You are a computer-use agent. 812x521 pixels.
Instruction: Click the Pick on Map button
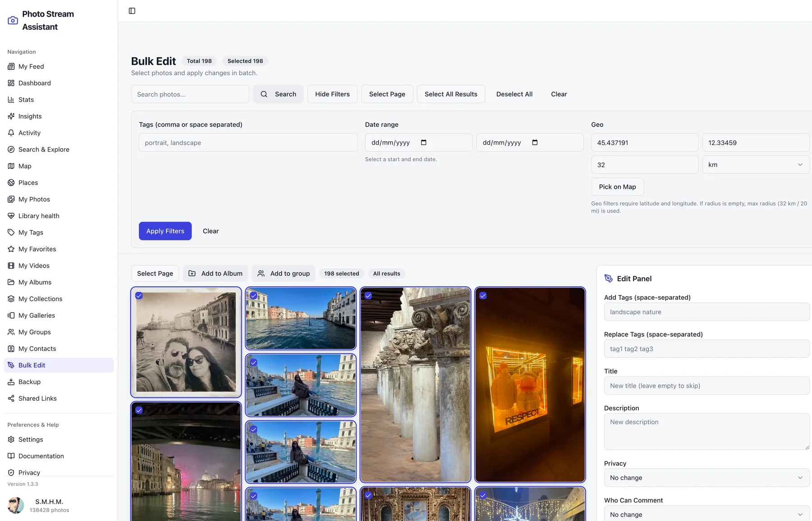tap(617, 187)
